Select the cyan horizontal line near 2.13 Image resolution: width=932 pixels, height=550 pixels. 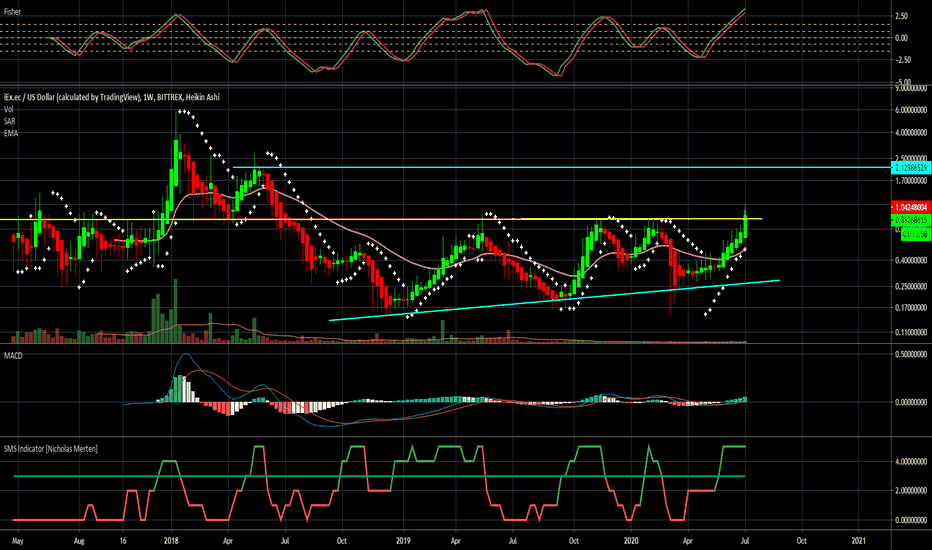pos(562,168)
